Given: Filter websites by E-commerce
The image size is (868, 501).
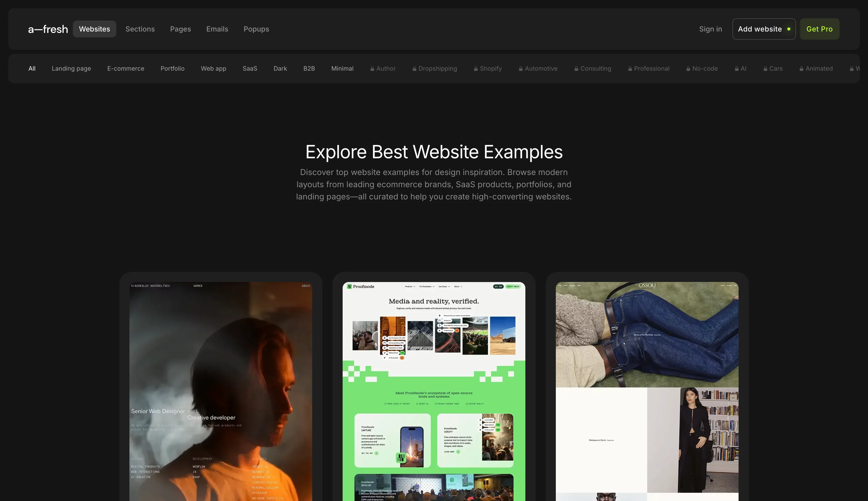Looking at the screenshot, I should [x=125, y=69].
